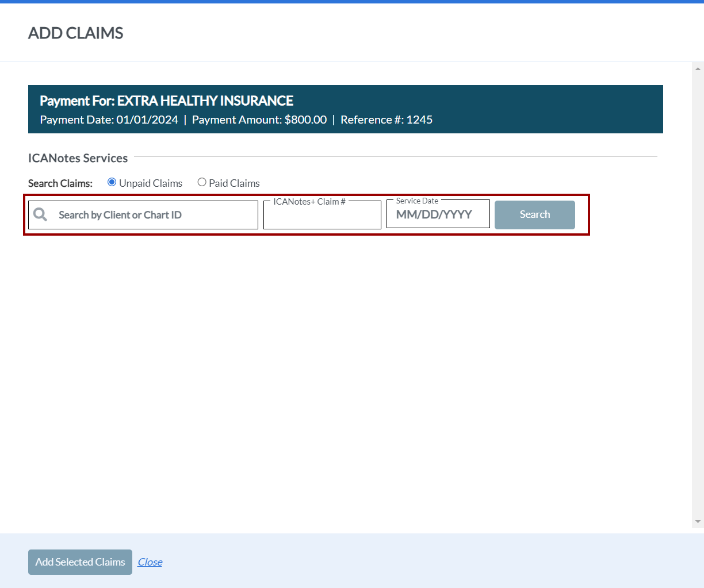
Task: Click the Payment Amount $800.00 text
Action: (259, 120)
